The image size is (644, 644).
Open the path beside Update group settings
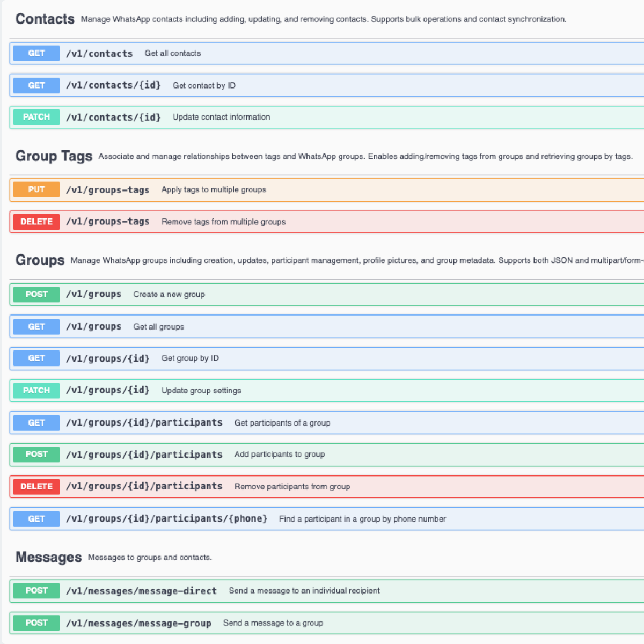point(108,390)
